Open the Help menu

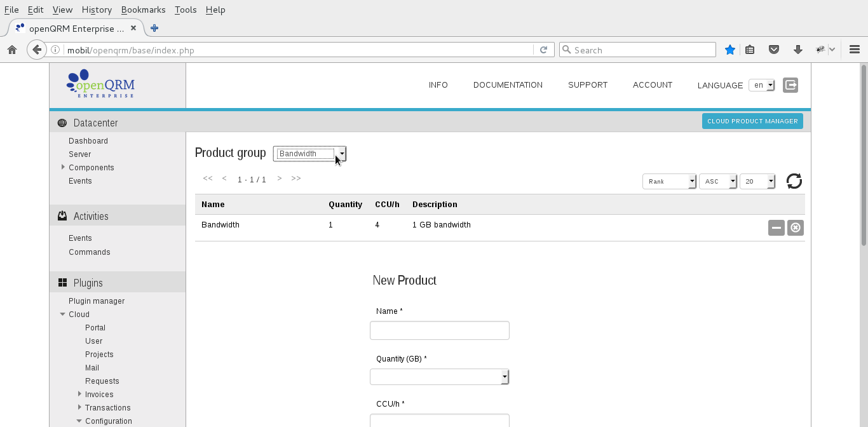[215, 10]
